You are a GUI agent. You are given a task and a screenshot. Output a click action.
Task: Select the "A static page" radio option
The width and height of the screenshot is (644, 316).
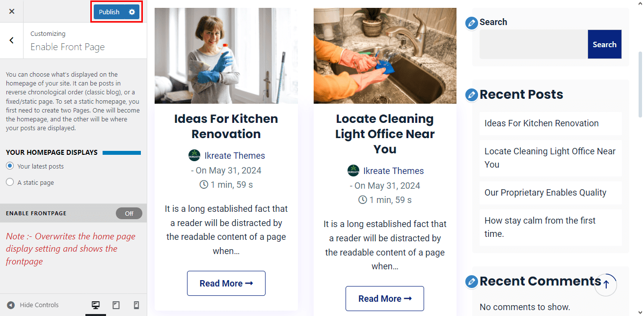click(x=10, y=182)
